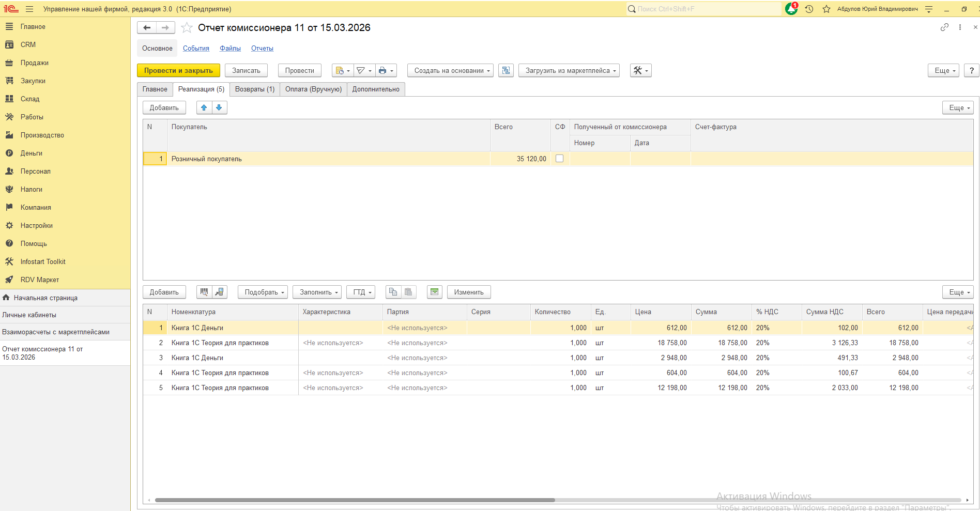Click the document structure icon
The image size is (980, 511).
tap(506, 70)
